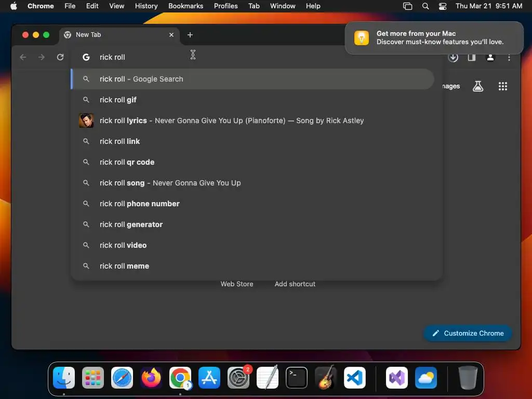The height and width of the screenshot is (399, 532).
Task: Close the New Tab tab
Action: pyautogui.click(x=171, y=35)
